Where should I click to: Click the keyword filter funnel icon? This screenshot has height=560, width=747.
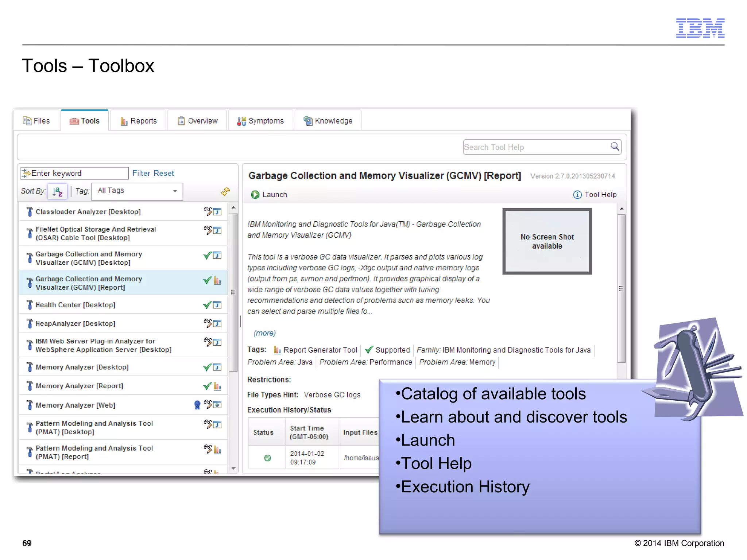pos(26,173)
